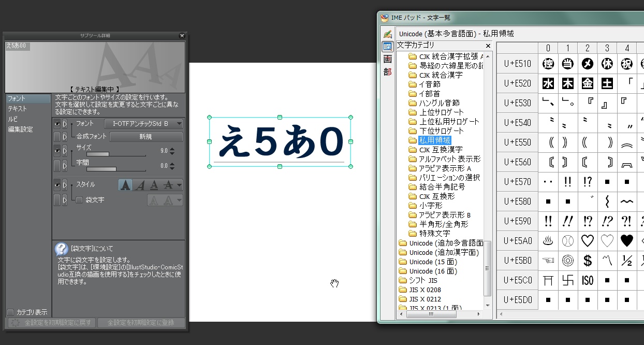Apply the strikethrough style A icon
644x345 pixels.
tap(168, 185)
